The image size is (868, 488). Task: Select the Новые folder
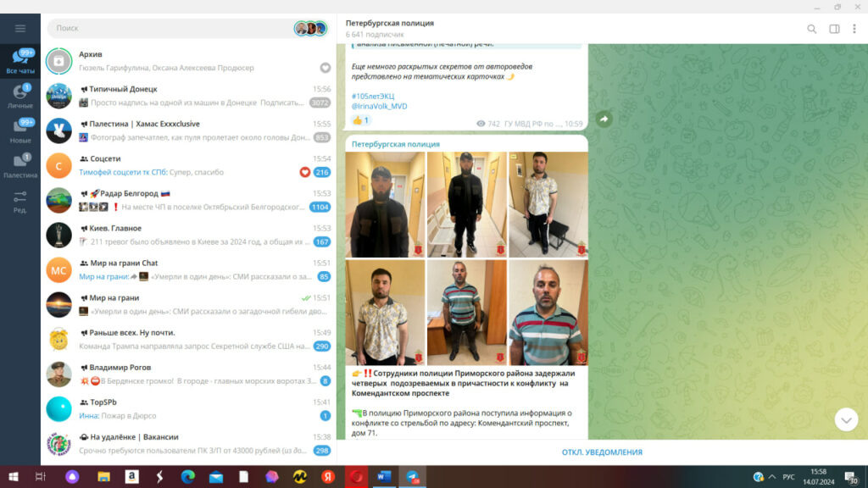[20, 131]
